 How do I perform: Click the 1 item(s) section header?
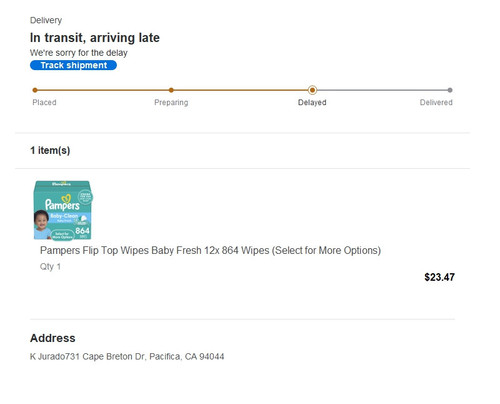point(50,150)
